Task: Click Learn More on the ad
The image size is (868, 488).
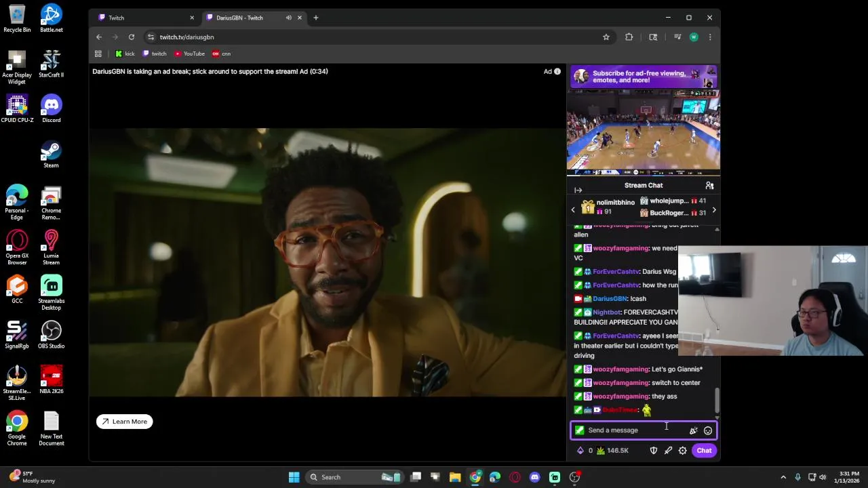Action: coord(124,422)
